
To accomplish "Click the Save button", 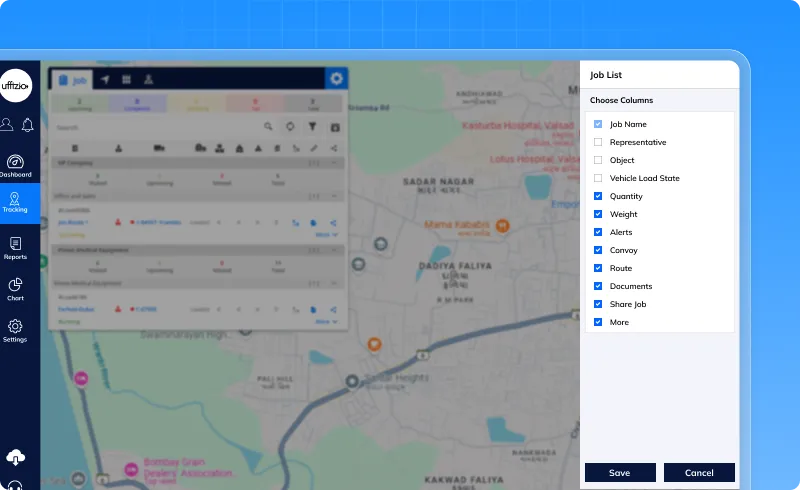I will (x=620, y=473).
